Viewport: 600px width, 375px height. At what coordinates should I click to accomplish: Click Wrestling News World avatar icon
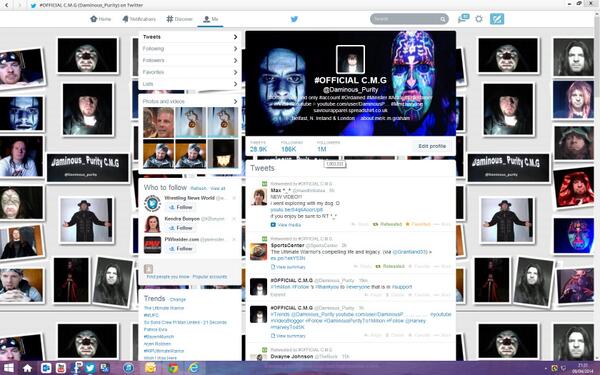pos(152,203)
